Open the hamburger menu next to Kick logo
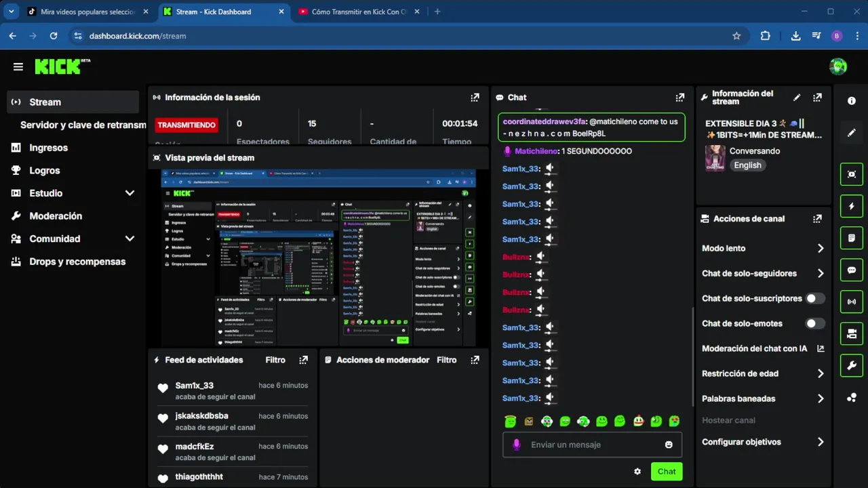Image resolution: width=868 pixels, height=488 pixels. point(18,66)
